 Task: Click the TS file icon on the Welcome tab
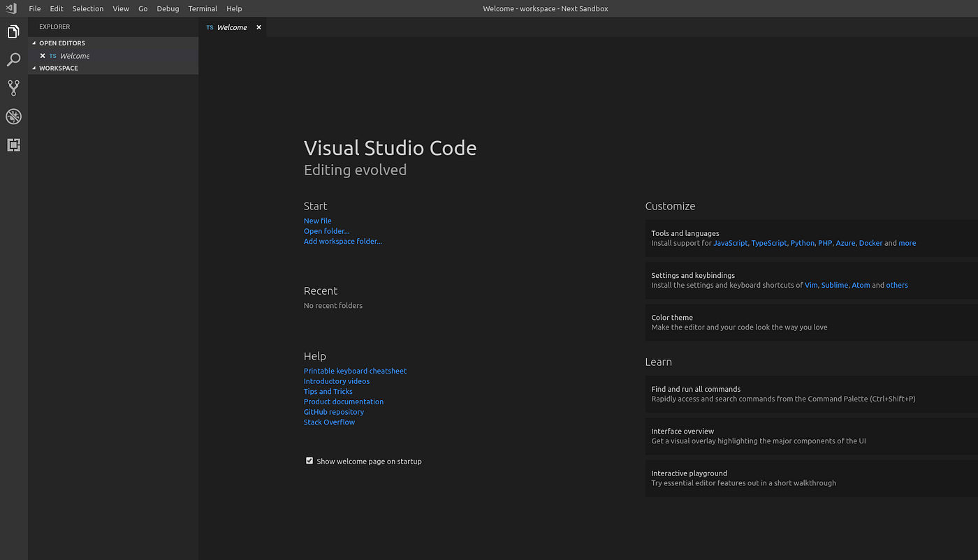coord(209,27)
